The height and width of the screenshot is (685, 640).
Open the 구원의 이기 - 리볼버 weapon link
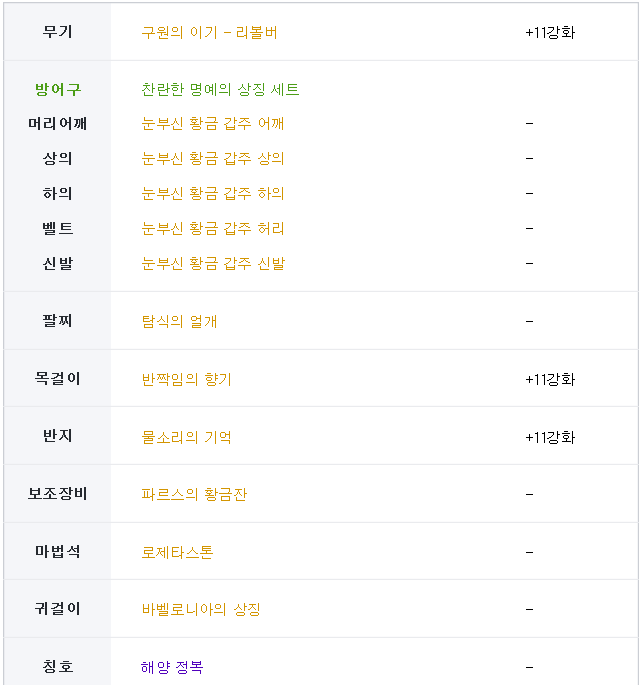(x=209, y=32)
